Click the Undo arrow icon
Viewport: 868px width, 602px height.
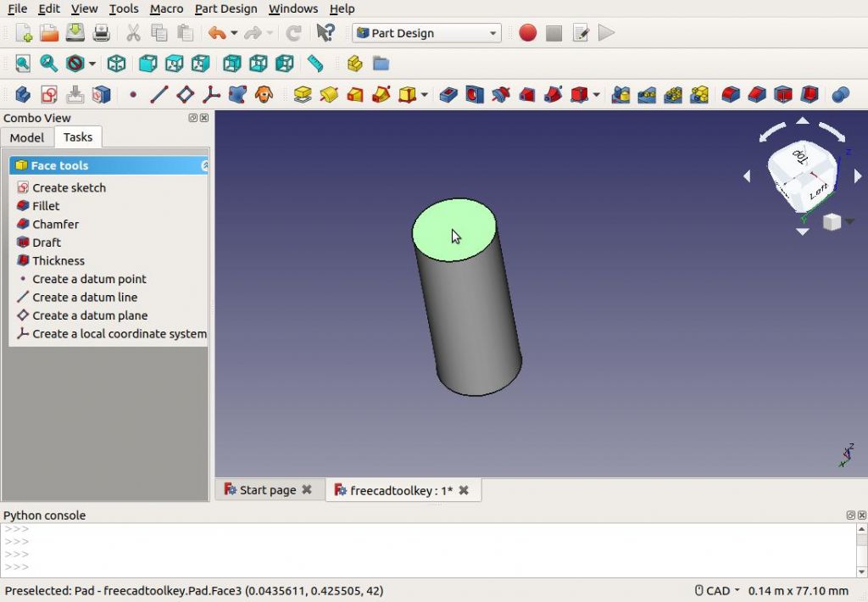click(x=217, y=33)
